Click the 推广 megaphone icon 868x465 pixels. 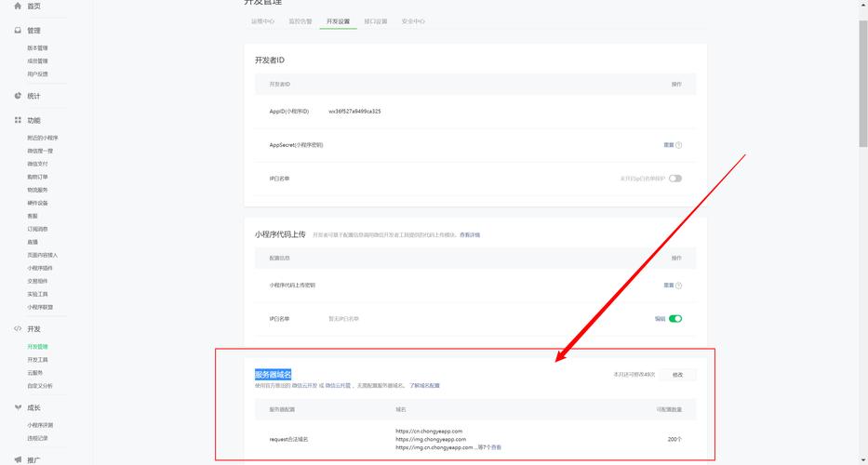coord(18,459)
